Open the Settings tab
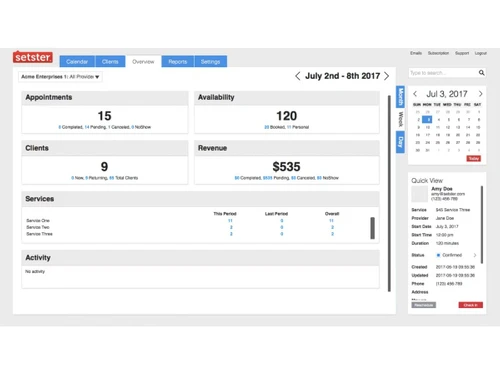The height and width of the screenshot is (375, 500). click(x=210, y=62)
